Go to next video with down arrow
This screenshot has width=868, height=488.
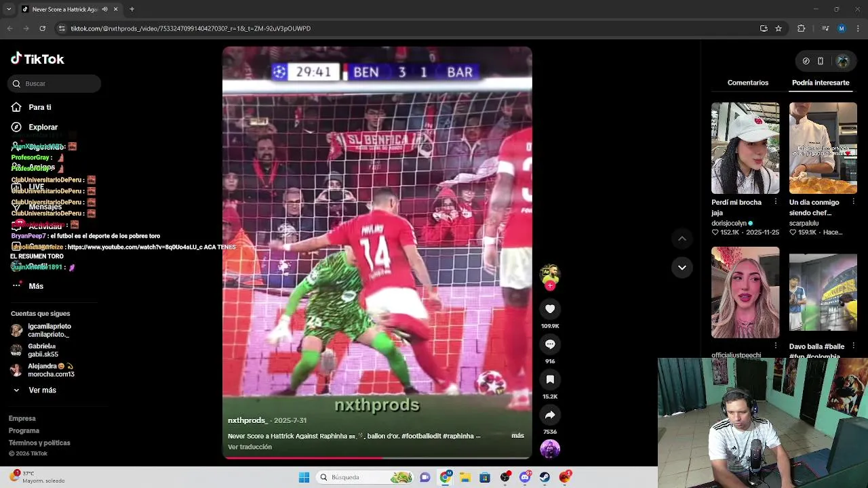pyautogui.click(x=682, y=267)
